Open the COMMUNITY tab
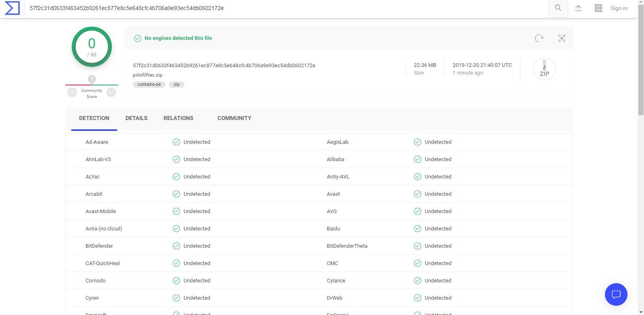Screen dimensions: 644x315 [x=234, y=118]
